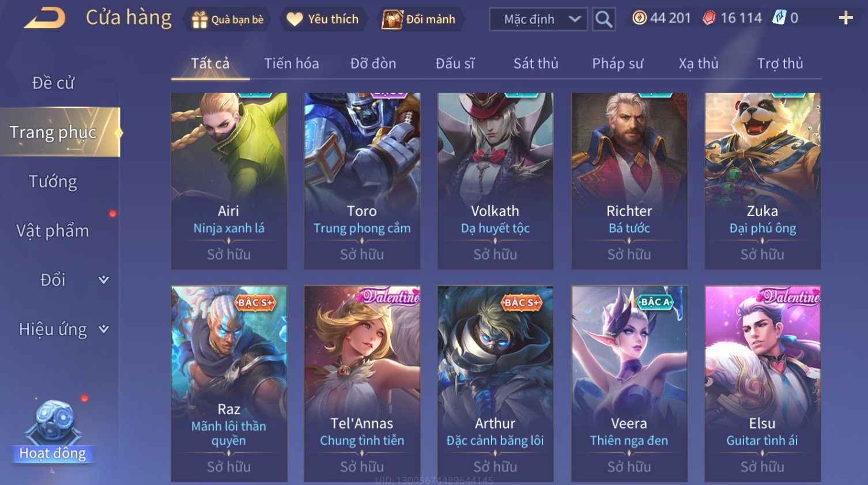868x485 pixels.
Task: Open the search magnifier icon
Action: click(x=603, y=19)
